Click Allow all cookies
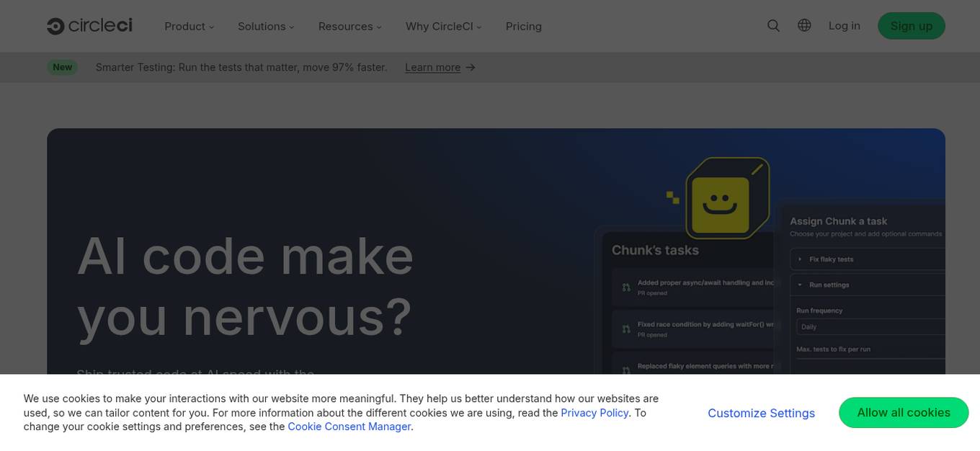This screenshot has width=980, height=451. pyautogui.click(x=904, y=412)
